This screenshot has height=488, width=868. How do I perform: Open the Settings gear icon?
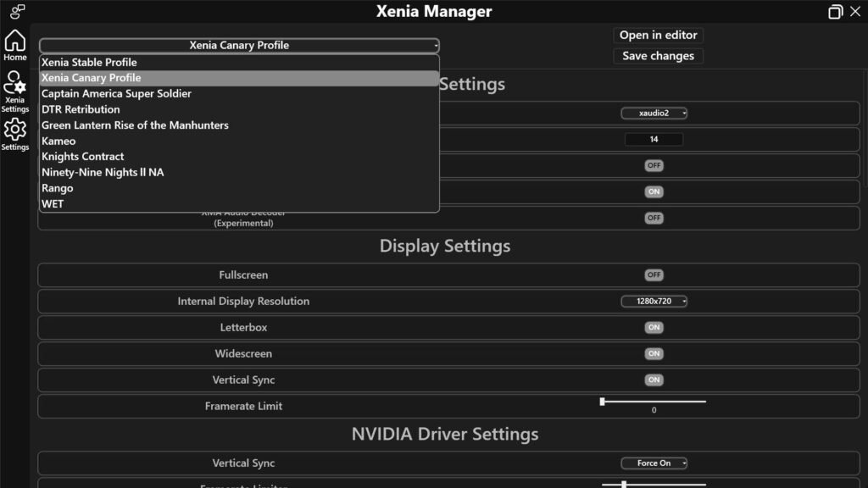(x=15, y=135)
